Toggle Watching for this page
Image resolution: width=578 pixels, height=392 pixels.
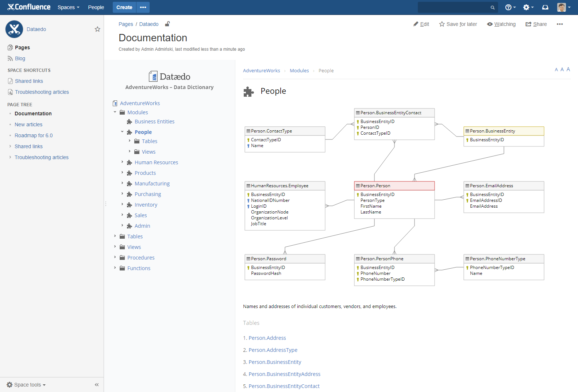pos(501,24)
